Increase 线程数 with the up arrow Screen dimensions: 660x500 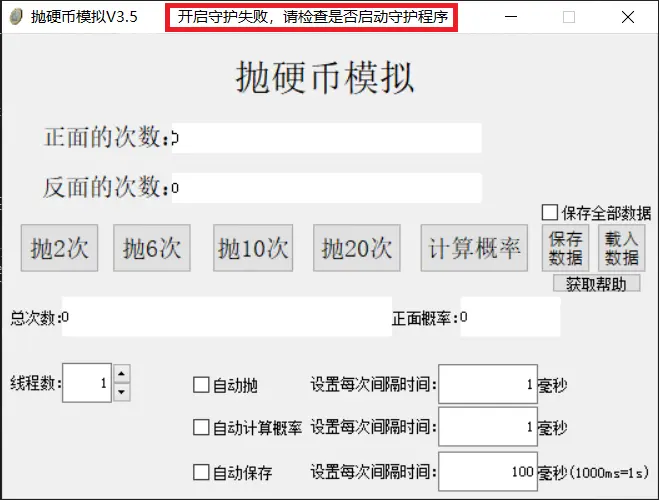pyautogui.click(x=121, y=373)
